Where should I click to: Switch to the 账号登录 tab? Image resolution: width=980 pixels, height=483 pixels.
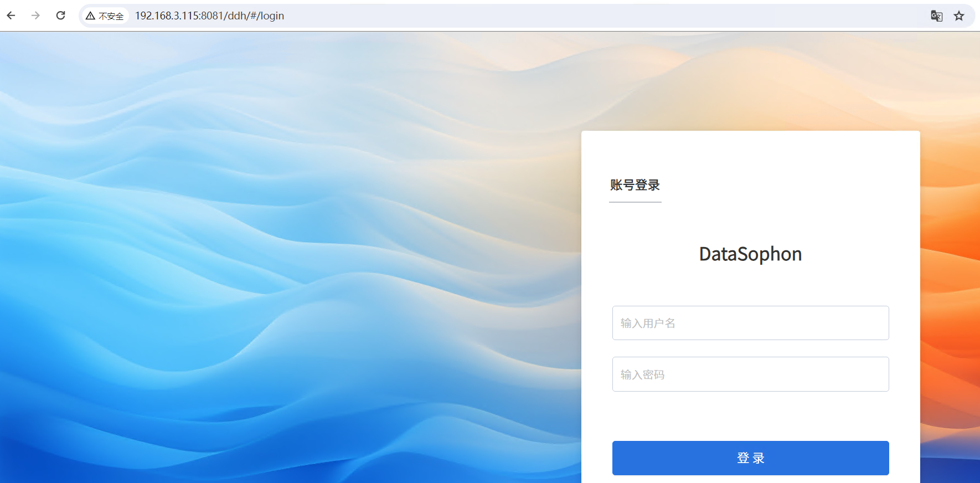(x=635, y=185)
